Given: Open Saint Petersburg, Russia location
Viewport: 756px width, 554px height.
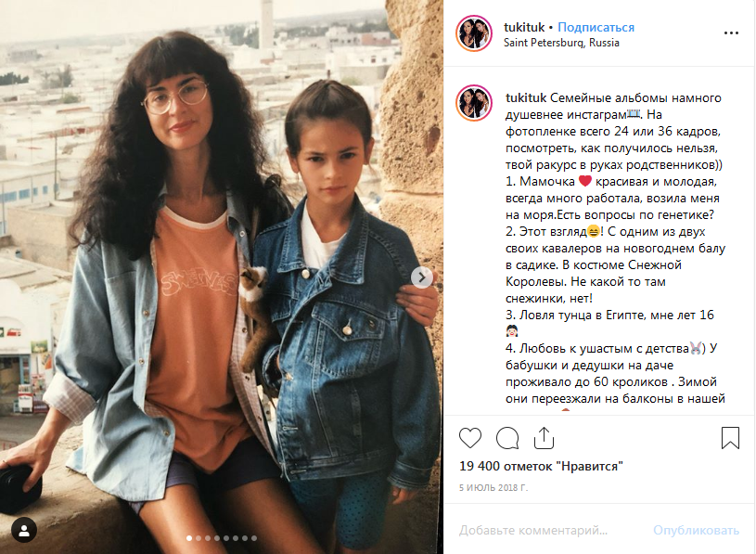Looking at the screenshot, I should coord(561,43).
